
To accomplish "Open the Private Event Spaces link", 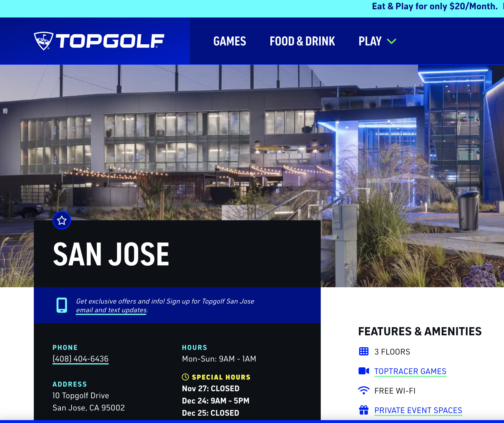I will click(418, 410).
